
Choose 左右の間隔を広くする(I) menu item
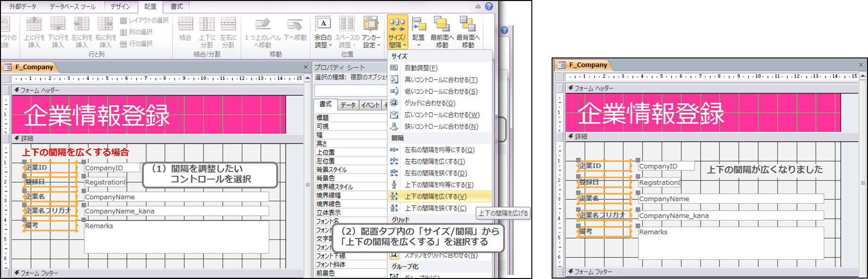(440, 161)
